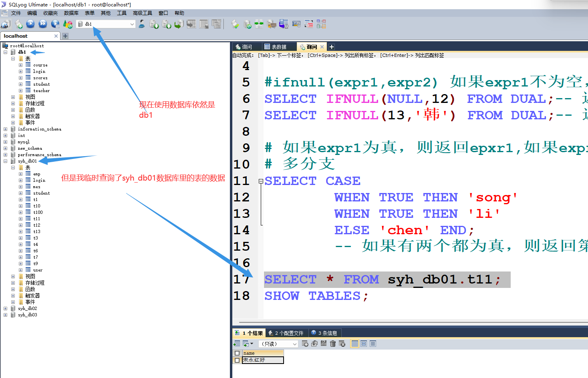
Task: Click the name column header
Action: 263,353
